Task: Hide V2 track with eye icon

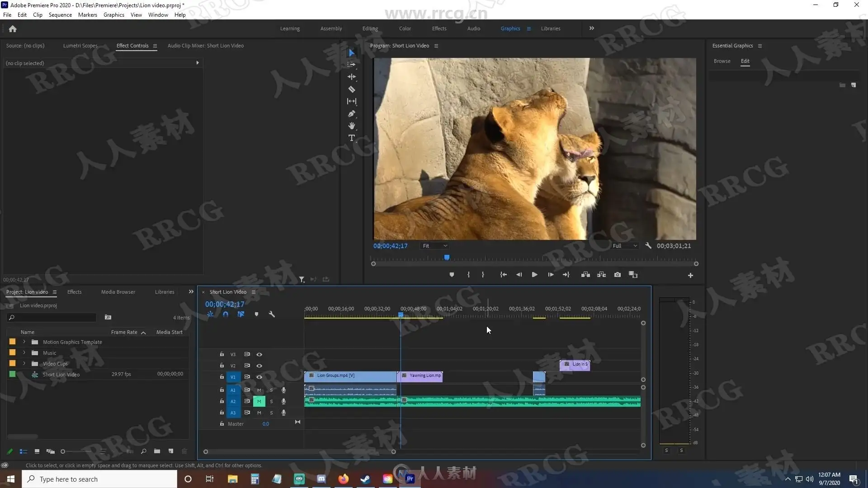Action: coord(259,366)
